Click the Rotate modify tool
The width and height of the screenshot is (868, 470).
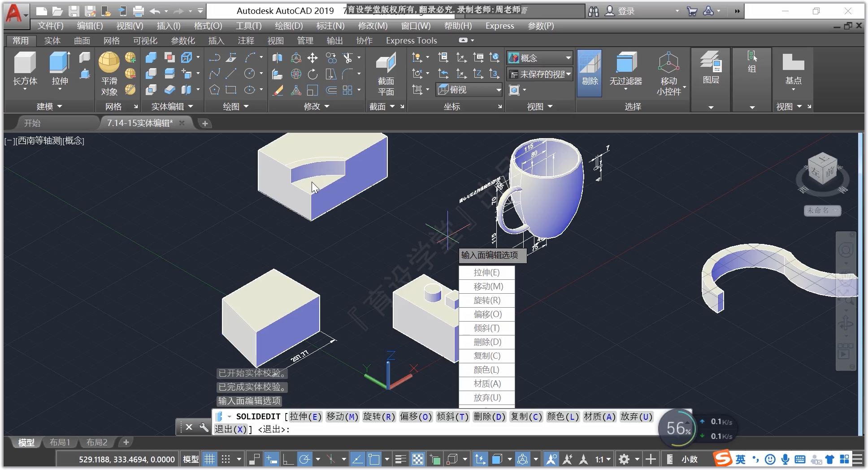pos(312,74)
